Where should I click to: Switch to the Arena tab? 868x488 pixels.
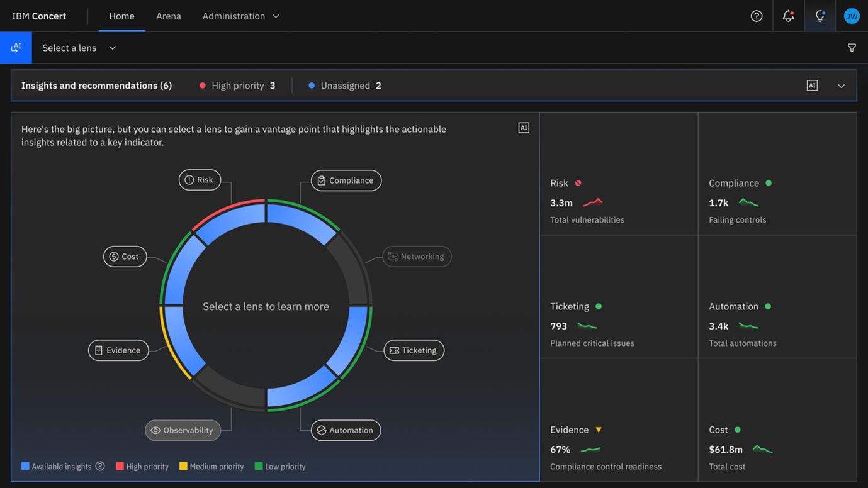pos(169,16)
